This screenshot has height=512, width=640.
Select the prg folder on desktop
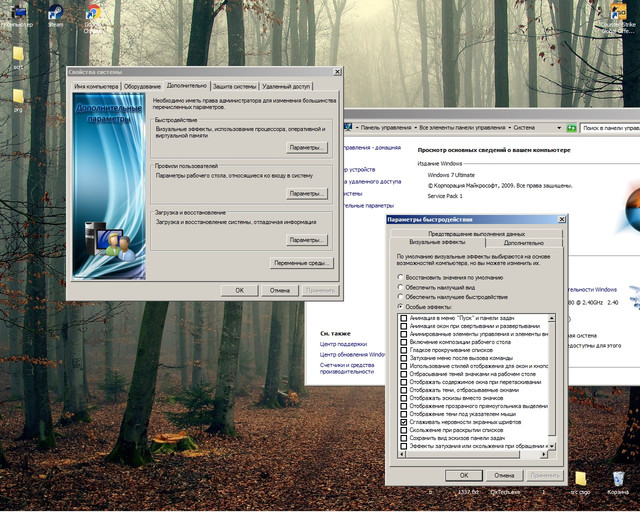click(x=18, y=100)
